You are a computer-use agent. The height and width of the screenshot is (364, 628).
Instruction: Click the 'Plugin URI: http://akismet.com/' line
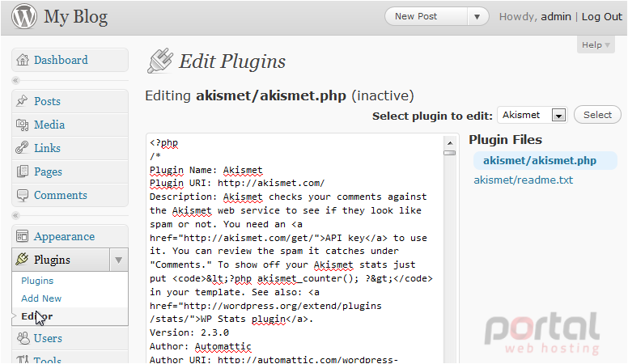pos(237,184)
